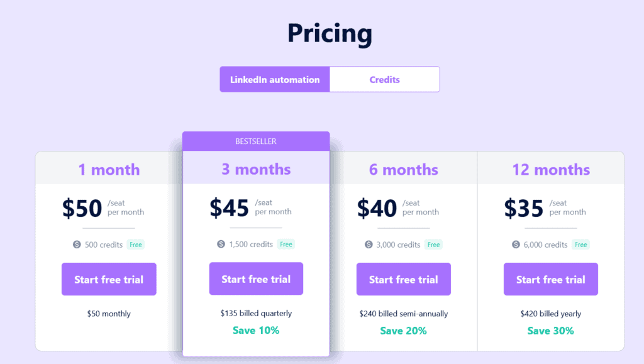
Task: Click the 12 months plan heading
Action: (550, 169)
